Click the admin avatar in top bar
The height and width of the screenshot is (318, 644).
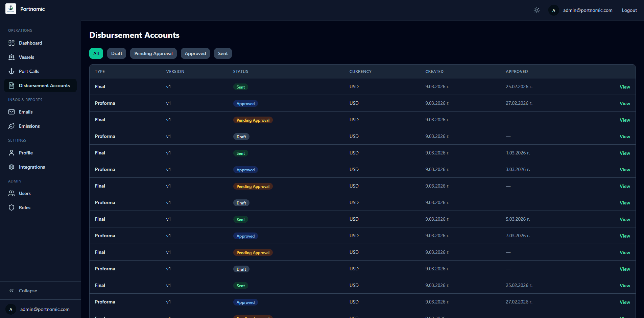click(x=553, y=10)
